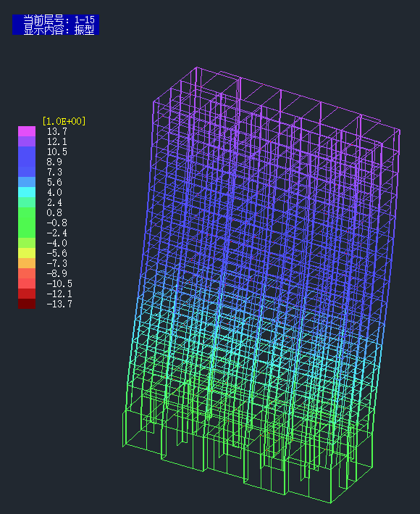Select the cyan swatch next to 4.0
This screenshot has width=420, height=514.
click(x=27, y=192)
